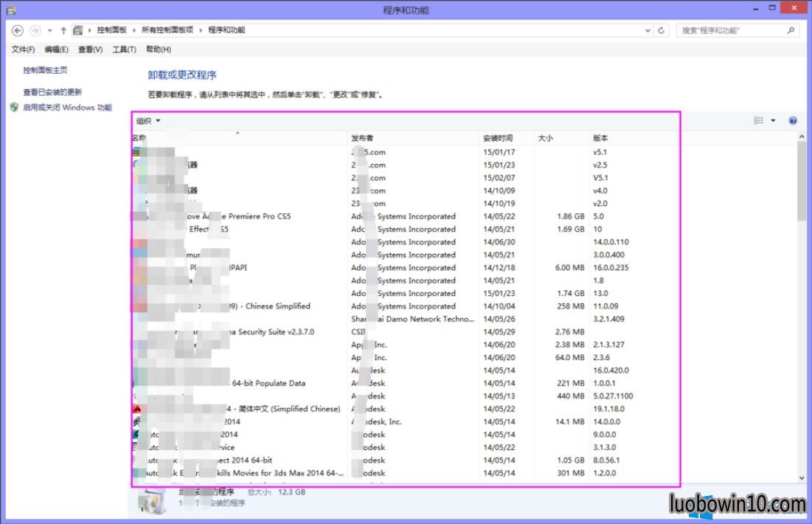Click the vertical scrollbar up arrow
This screenshot has height=524, width=812.
pyautogui.click(x=802, y=137)
